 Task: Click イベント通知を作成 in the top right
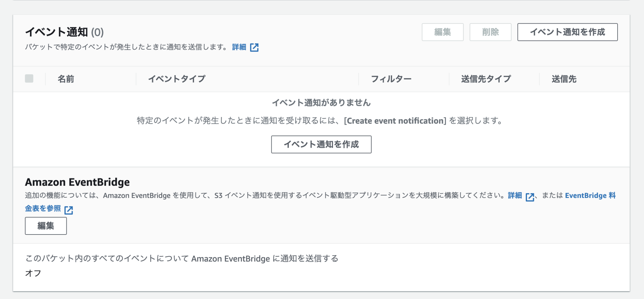[x=567, y=32]
